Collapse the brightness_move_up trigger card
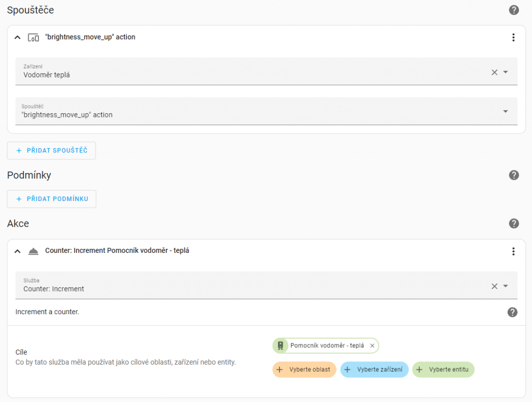The width and height of the screenshot is (532, 402). click(17, 37)
